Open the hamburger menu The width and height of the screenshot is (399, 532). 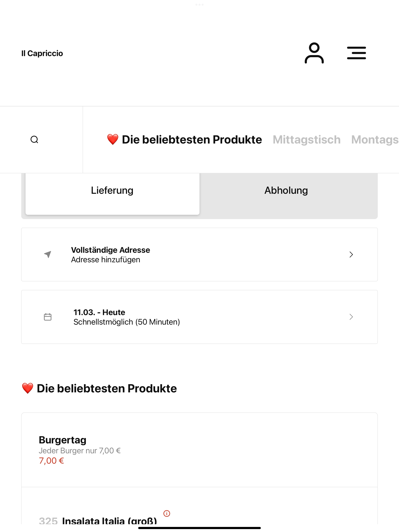point(356,53)
